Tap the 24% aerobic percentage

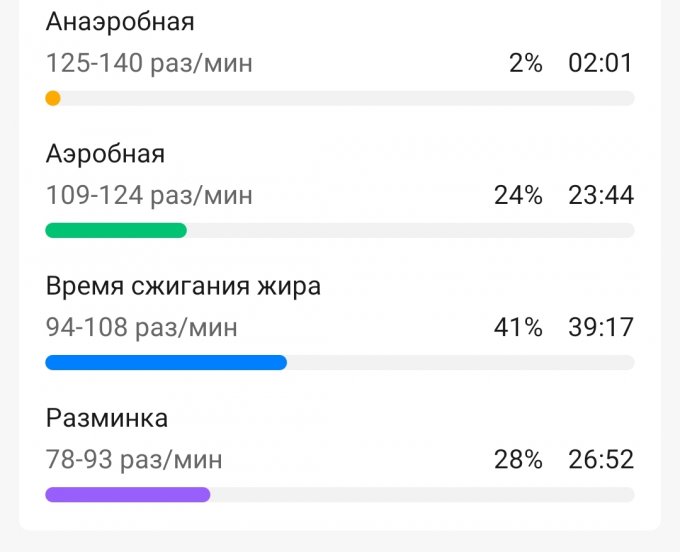pyautogui.click(x=518, y=196)
